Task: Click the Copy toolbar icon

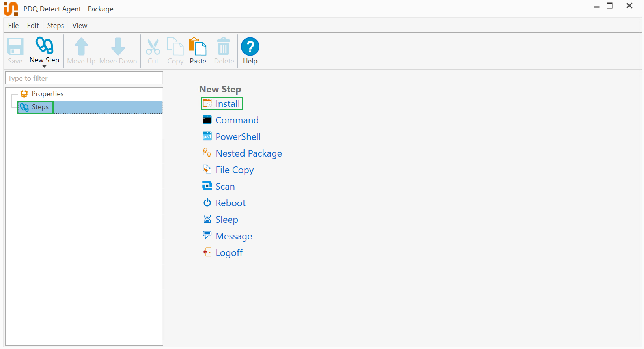Action: pyautogui.click(x=175, y=47)
